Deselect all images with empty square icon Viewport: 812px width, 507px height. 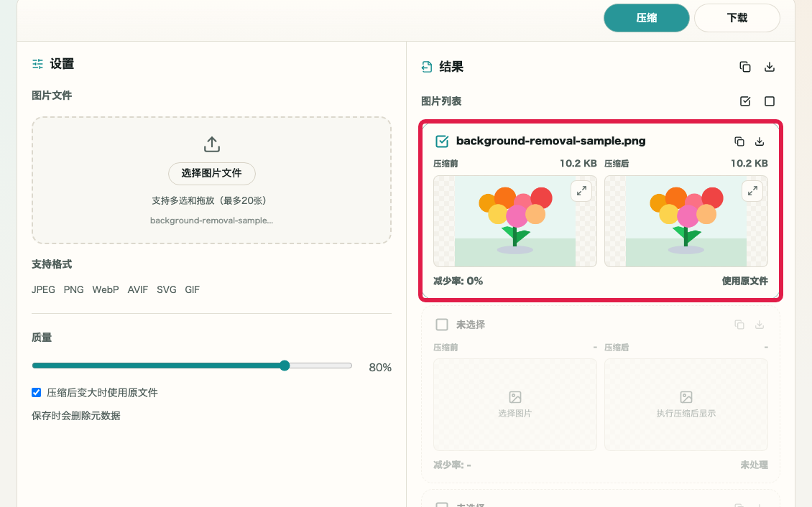[770, 101]
